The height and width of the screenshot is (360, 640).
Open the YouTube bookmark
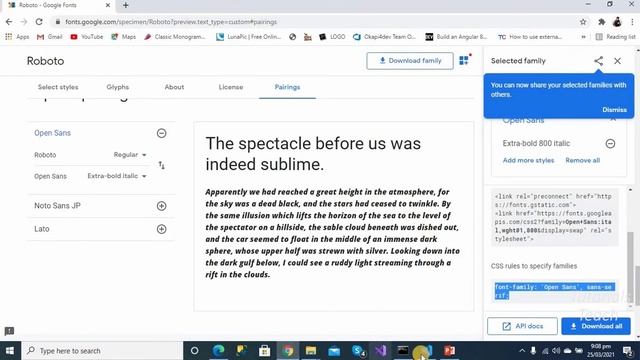(x=87, y=37)
